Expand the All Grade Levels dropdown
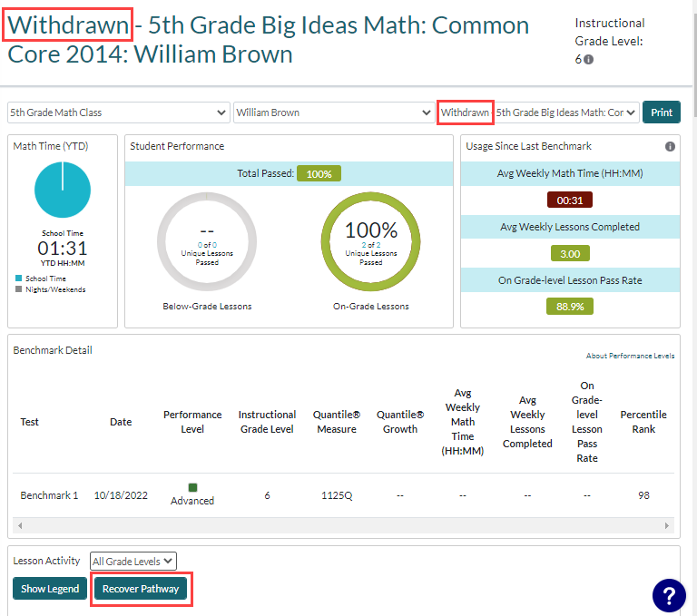 pyautogui.click(x=133, y=561)
